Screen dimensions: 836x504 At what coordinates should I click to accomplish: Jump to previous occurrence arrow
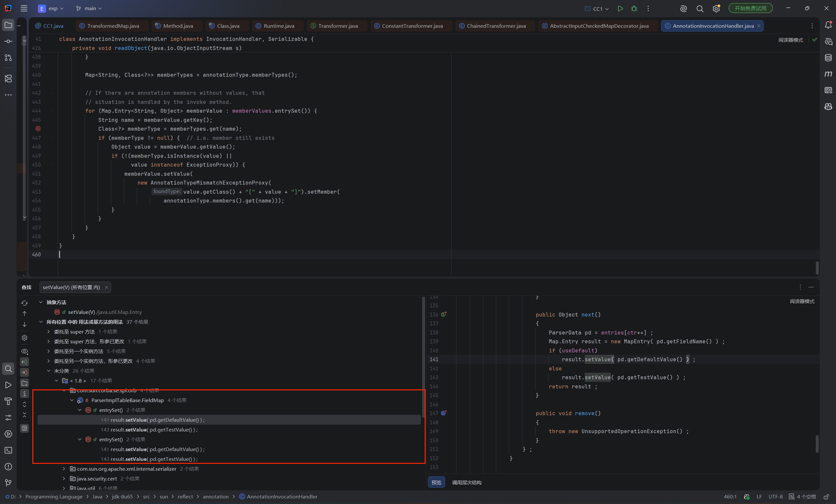(25, 313)
